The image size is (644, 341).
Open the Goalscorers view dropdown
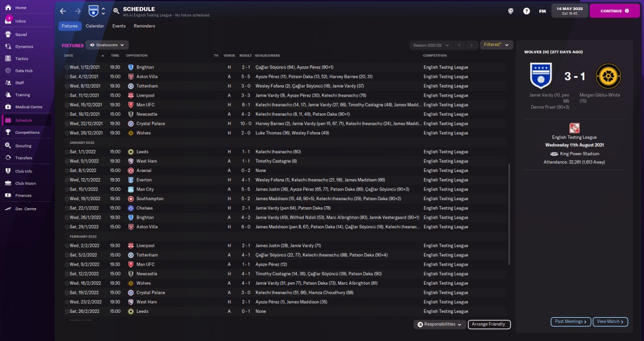107,45
